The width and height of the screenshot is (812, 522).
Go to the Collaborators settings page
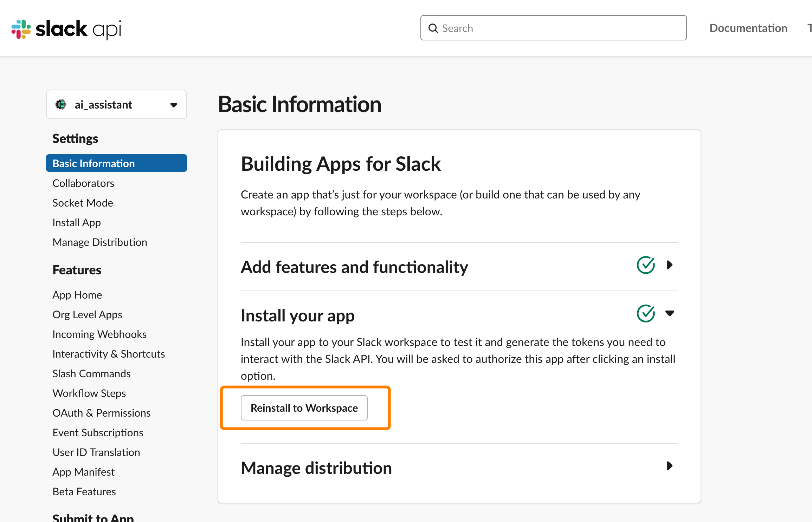[x=83, y=183]
